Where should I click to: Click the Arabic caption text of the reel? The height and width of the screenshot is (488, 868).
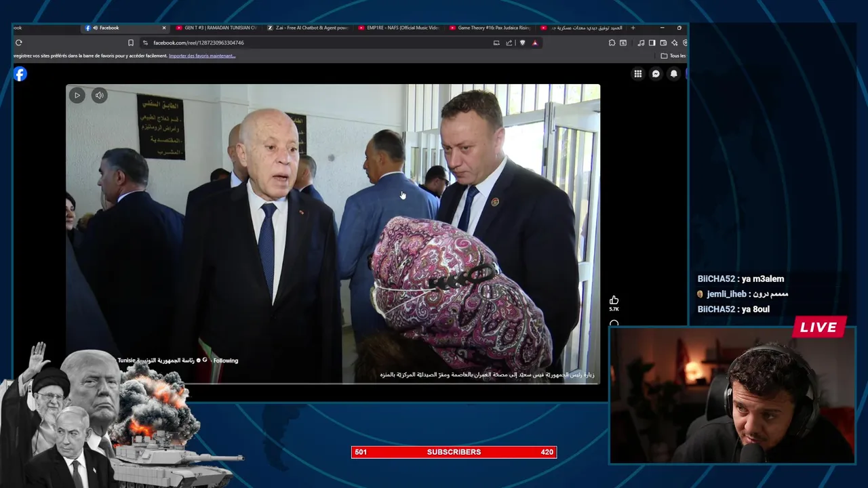[x=487, y=375]
